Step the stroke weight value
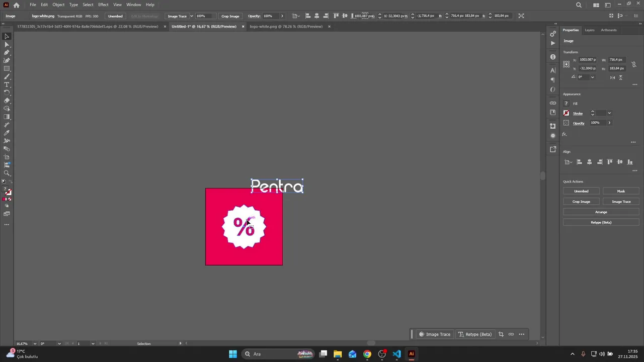 (x=593, y=113)
